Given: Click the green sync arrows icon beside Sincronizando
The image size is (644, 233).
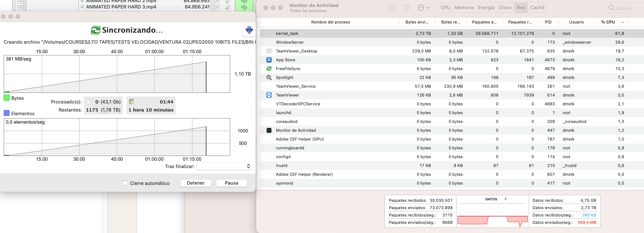Looking at the screenshot, I should pos(95,30).
